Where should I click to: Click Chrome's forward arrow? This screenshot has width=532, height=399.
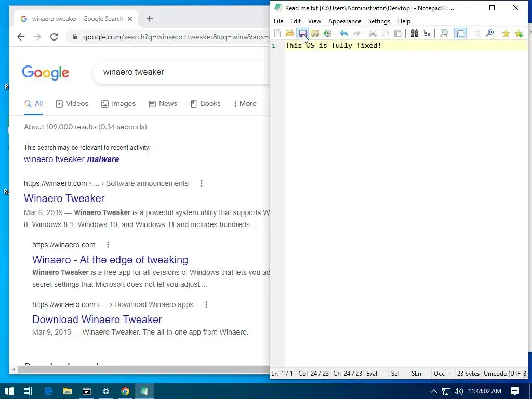click(x=37, y=37)
